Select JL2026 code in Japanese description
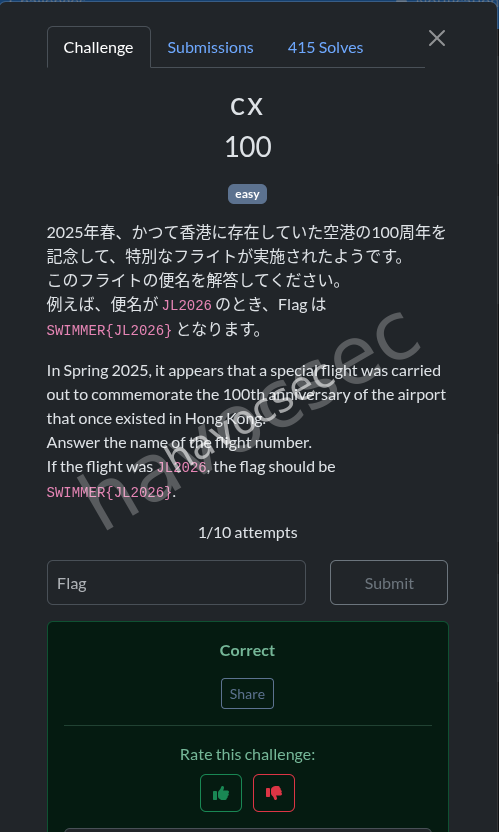 tap(187, 306)
